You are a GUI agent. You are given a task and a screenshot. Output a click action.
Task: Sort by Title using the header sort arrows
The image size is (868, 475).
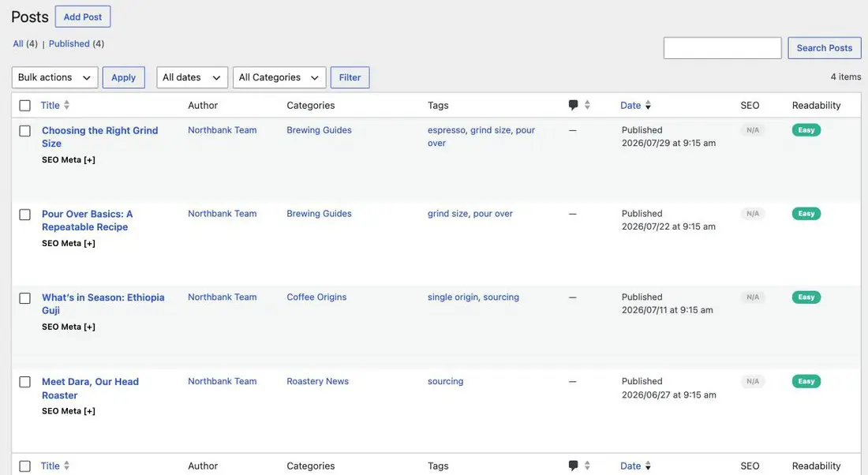coord(66,105)
